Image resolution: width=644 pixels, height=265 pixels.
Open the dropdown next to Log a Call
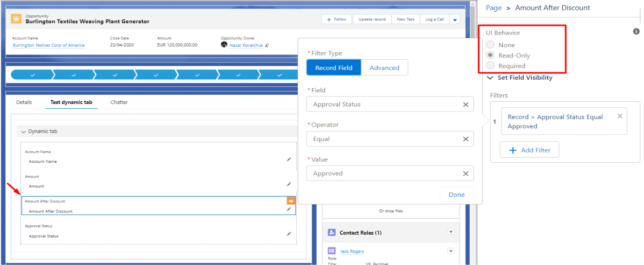455,20
